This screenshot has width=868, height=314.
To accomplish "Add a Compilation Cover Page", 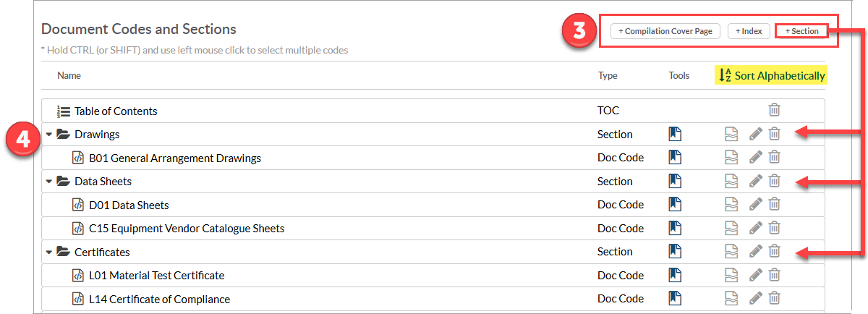I will coord(665,31).
